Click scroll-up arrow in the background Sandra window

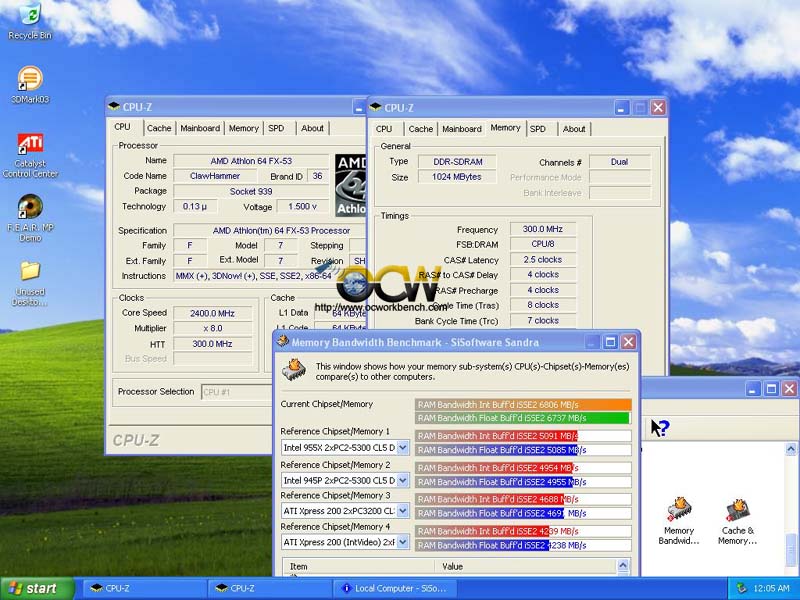[791, 449]
